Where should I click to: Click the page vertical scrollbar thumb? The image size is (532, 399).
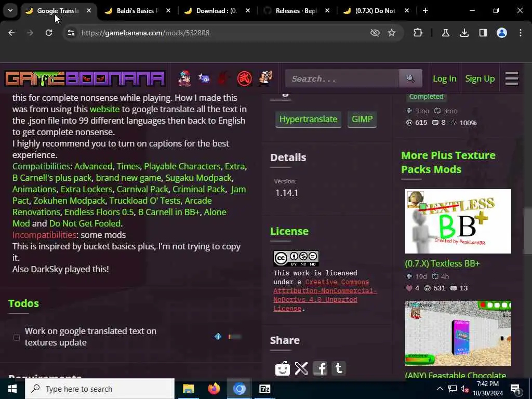(x=527, y=231)
